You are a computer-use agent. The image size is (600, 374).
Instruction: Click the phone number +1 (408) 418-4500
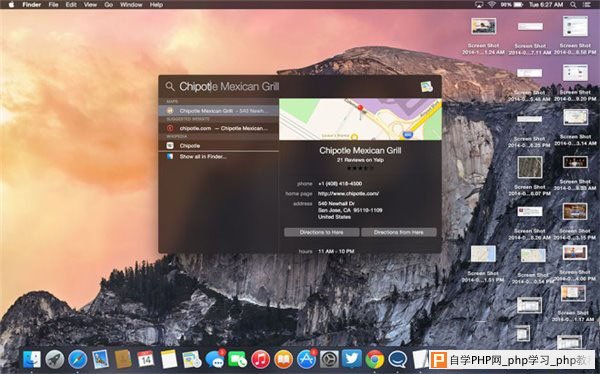pyautogui.click(x=340, y=184)
